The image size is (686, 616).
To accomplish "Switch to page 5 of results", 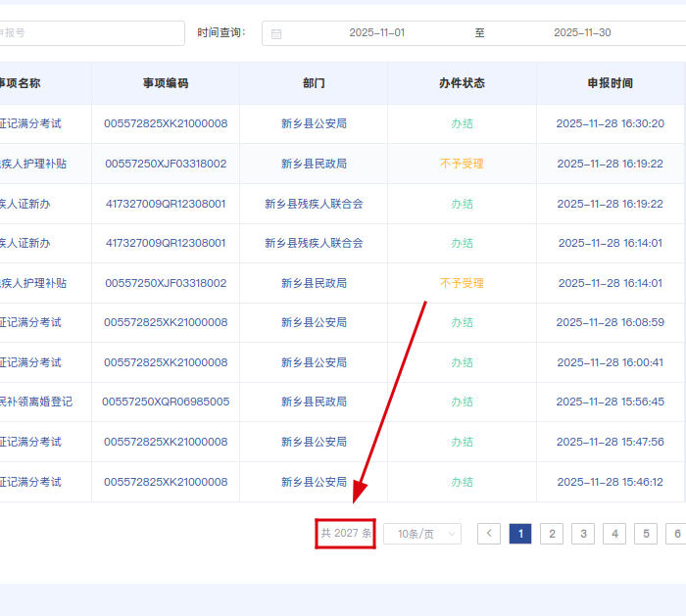I will [646, 534].
